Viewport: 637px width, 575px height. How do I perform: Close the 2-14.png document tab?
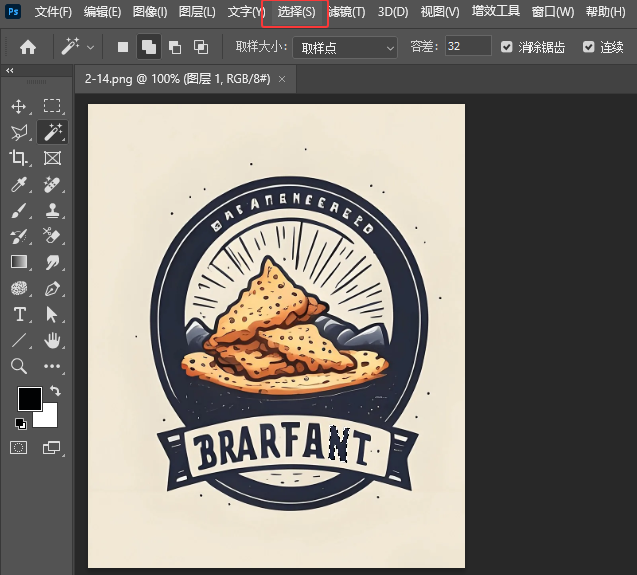tap(282, 79)
